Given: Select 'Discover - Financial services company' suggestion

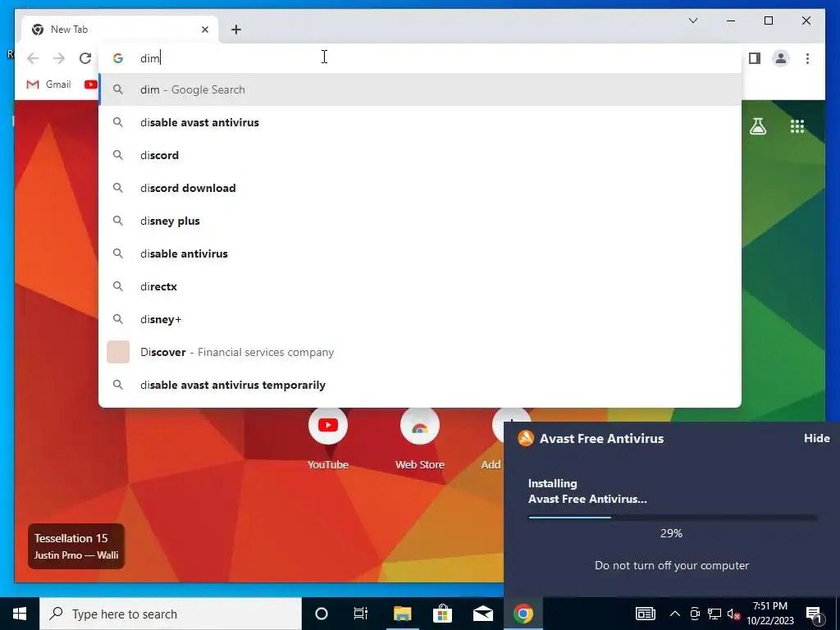Looking at the screenshot, I should coord(420,352).
